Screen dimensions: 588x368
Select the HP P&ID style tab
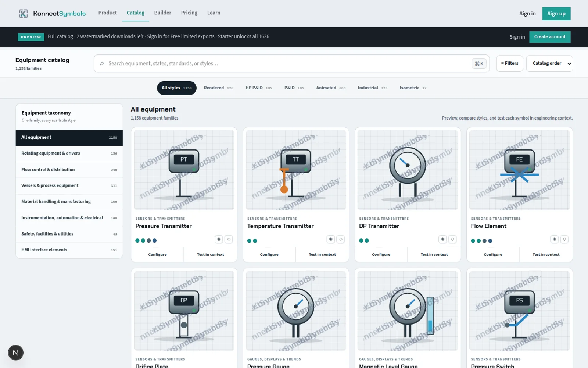click(259, 88)
